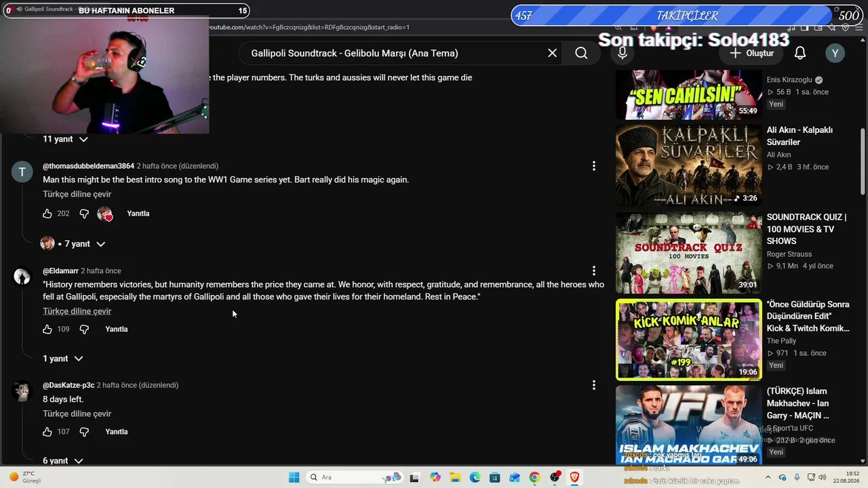Image resolution: width=868 pixels, height=488 pixels.
Task: Open @Eldamarr profile avatar
Action: [22, 277]
